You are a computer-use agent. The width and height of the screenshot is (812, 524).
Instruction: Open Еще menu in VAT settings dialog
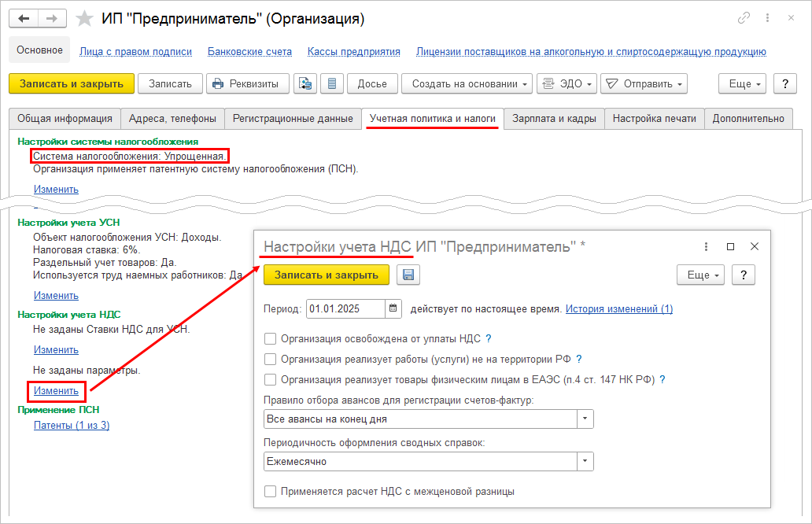click(700, 275)
